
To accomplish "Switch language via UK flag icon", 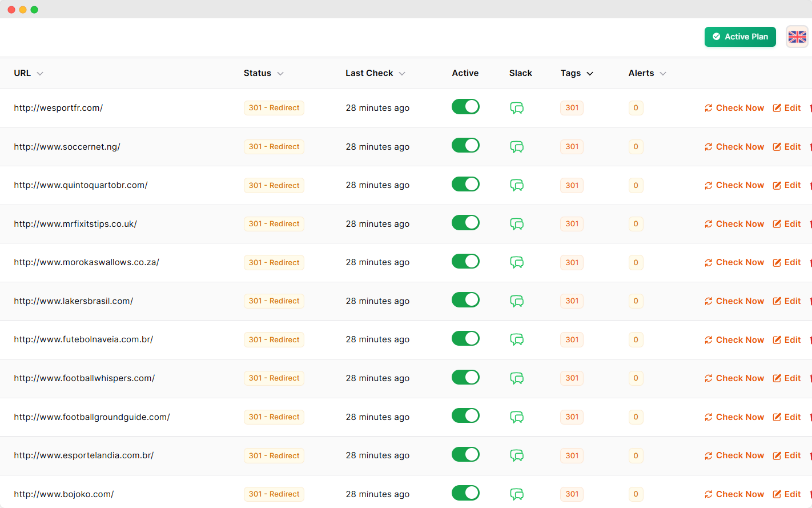I will [797, 37].
